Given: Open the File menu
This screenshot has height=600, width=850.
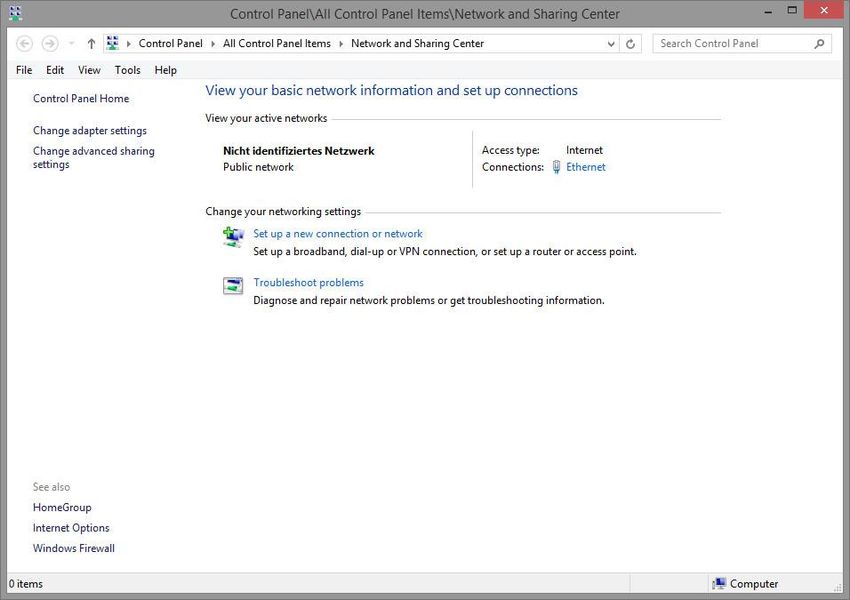Looking at the screenshot, I should (x=24, y=70).
